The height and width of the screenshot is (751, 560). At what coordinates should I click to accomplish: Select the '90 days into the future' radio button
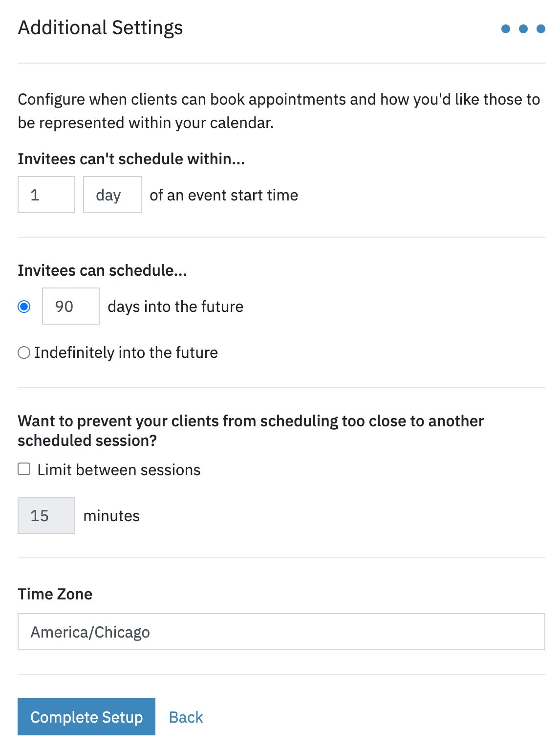[24, 307]
